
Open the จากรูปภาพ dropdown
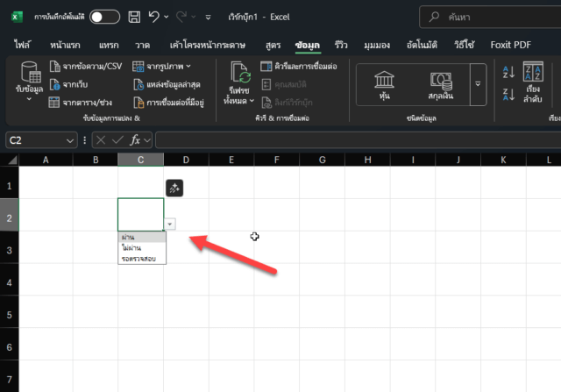point(161,67)
